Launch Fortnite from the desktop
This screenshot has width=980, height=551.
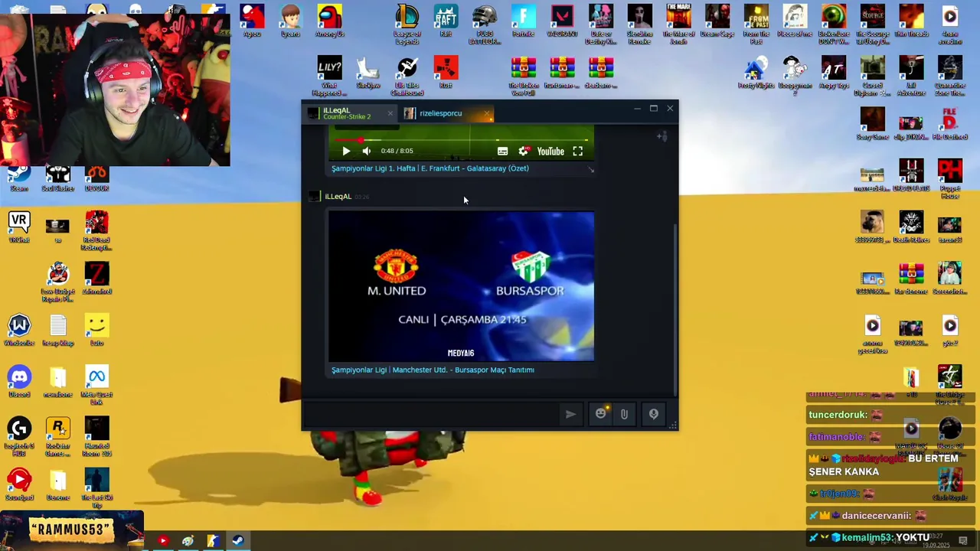pyautogui.click(x=524, y=21)
